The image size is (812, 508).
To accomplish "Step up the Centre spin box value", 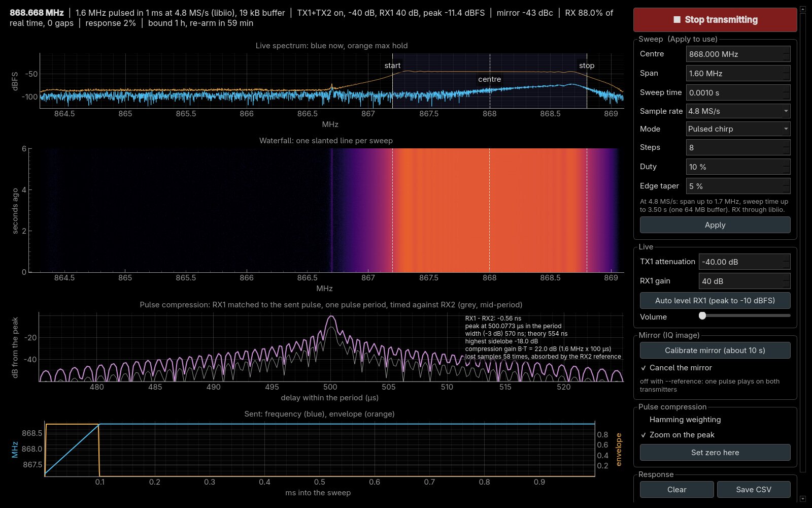I will (x=786, y=50).
